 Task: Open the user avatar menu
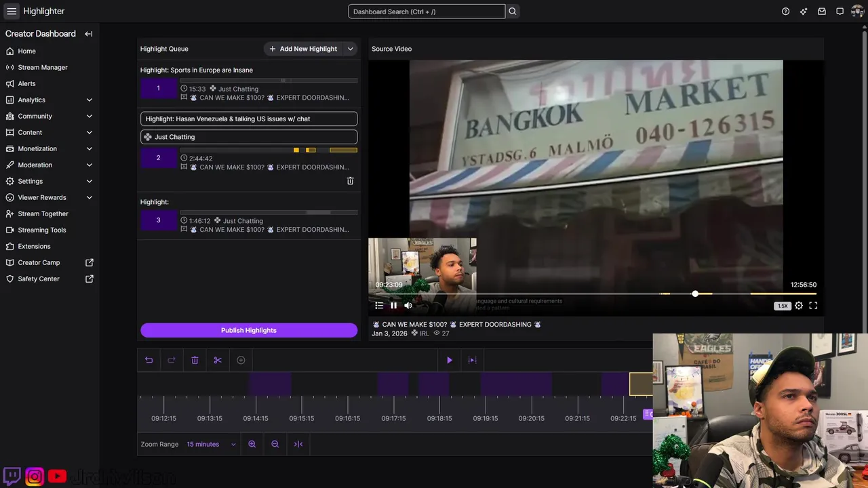(x=857, y=12)
